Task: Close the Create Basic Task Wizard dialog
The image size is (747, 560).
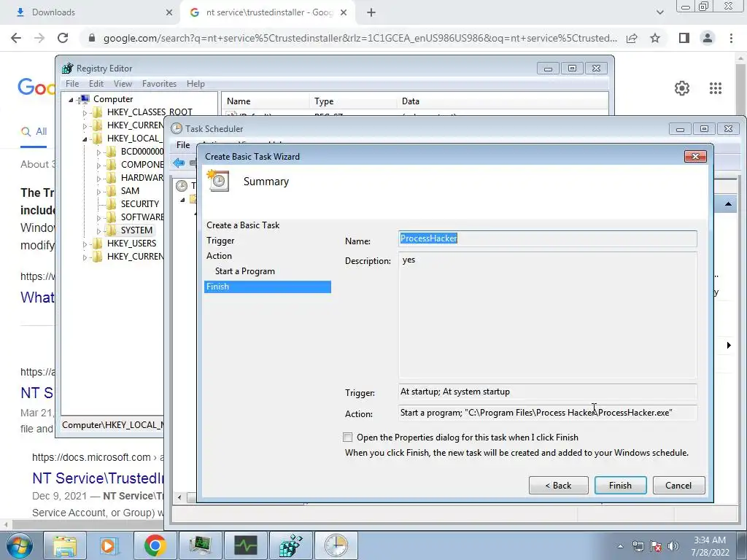Action: click(x=695, y=157)
